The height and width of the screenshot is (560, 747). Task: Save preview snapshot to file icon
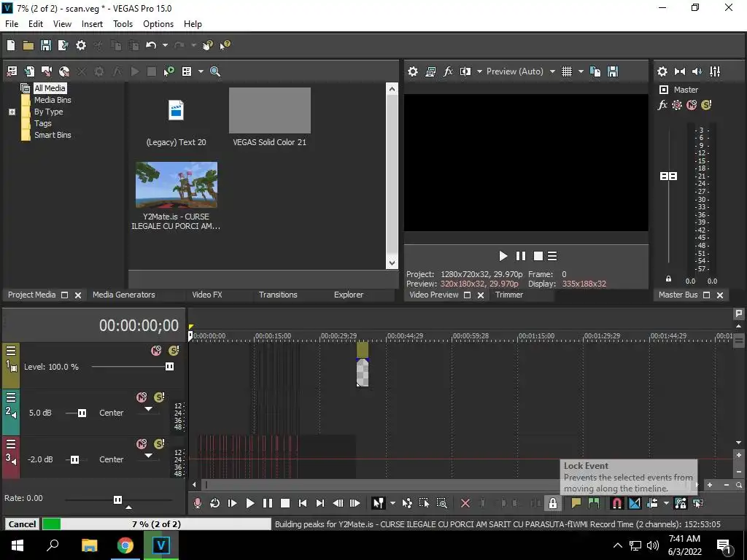point(613,71)
